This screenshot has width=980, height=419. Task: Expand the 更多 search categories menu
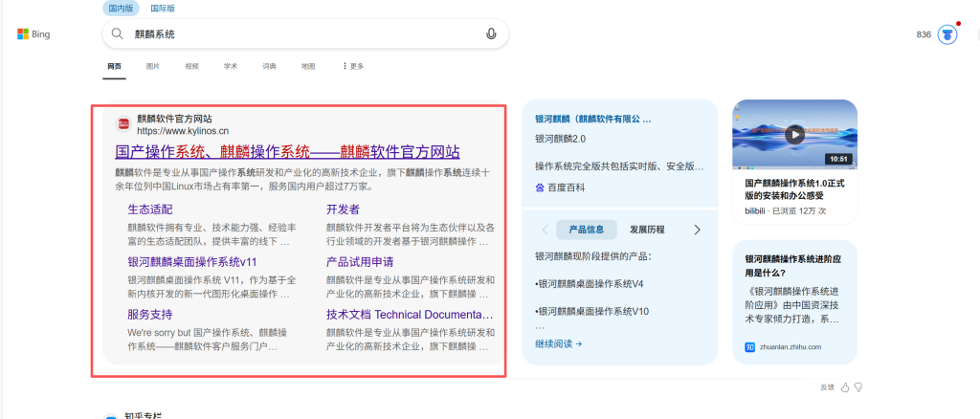pos(353,66)
